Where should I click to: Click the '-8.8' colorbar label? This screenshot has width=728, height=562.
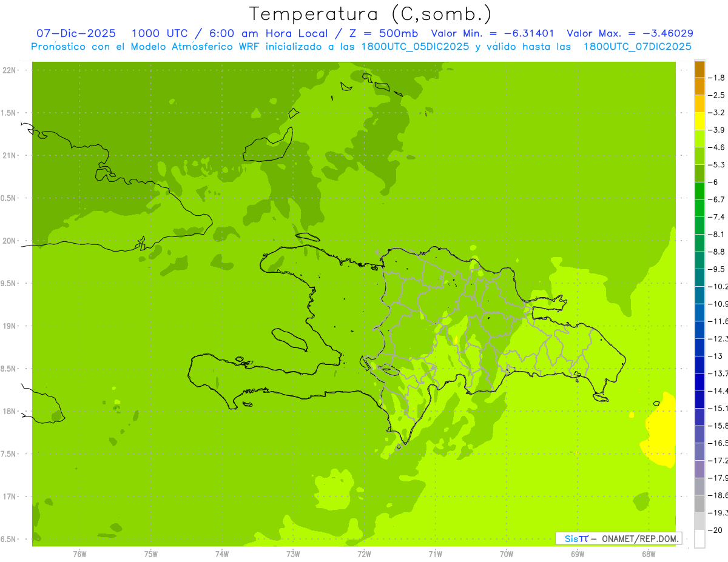[x=718, y=252]
